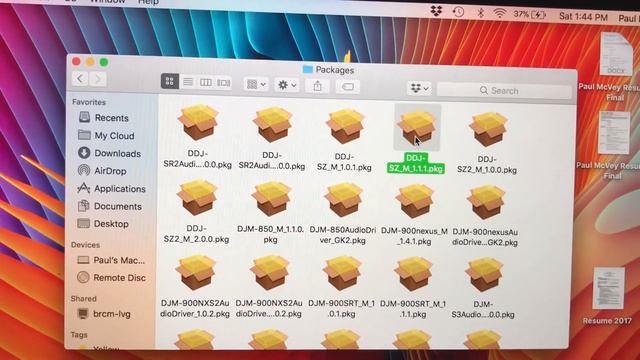Select second DDJ-SR2Audi...0.0.pkg package icon
640x360 pixels.
point(272,124)
